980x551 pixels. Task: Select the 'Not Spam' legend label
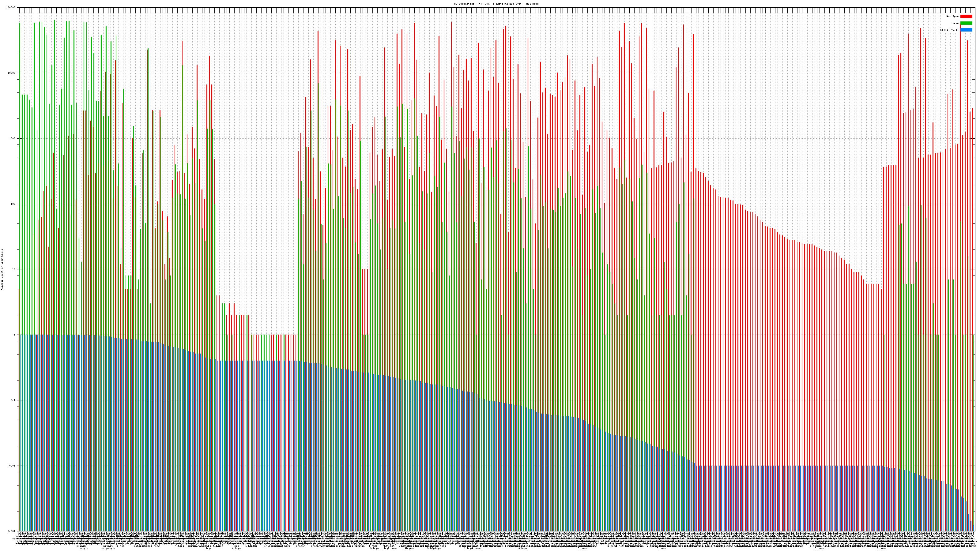pos(953,16)
